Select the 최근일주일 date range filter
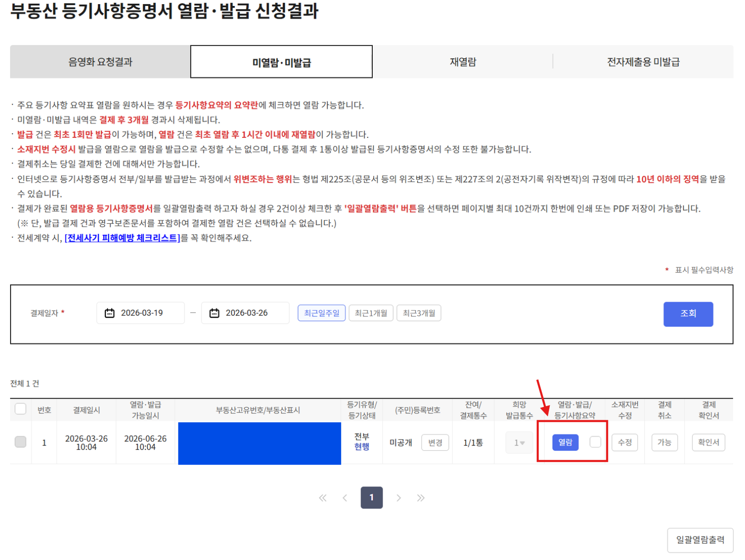745x560 pixels. click(x=321, y=313)
